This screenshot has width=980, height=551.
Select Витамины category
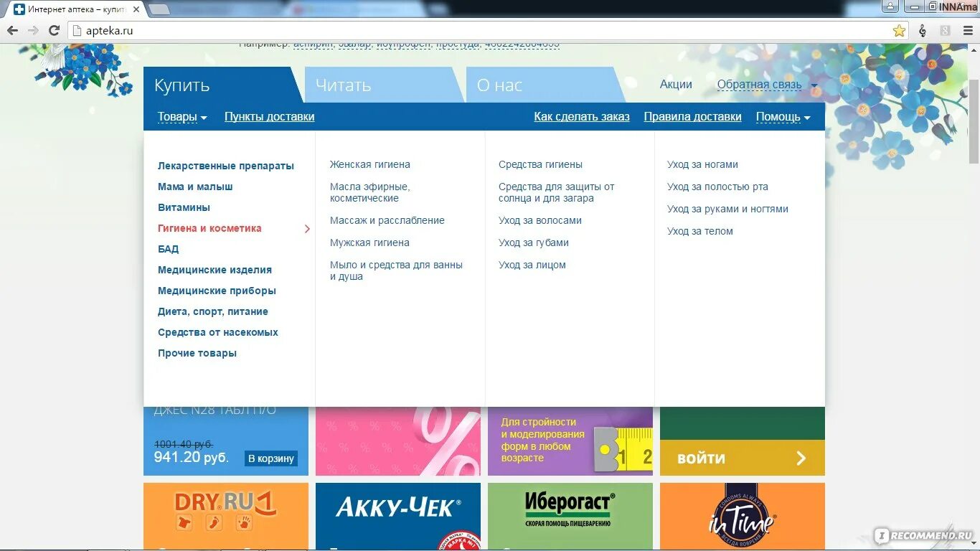184,207
